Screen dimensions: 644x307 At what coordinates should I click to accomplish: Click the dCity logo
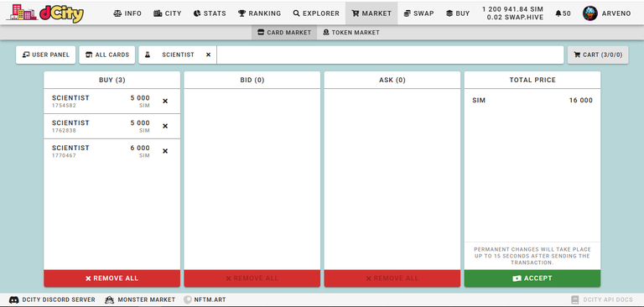coord(45,13)
